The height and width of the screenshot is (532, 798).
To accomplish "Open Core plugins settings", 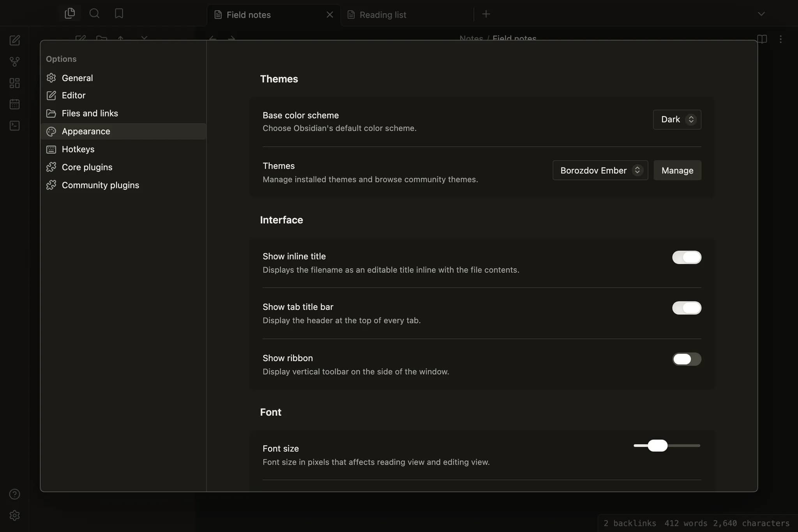I will click(124, 167).
